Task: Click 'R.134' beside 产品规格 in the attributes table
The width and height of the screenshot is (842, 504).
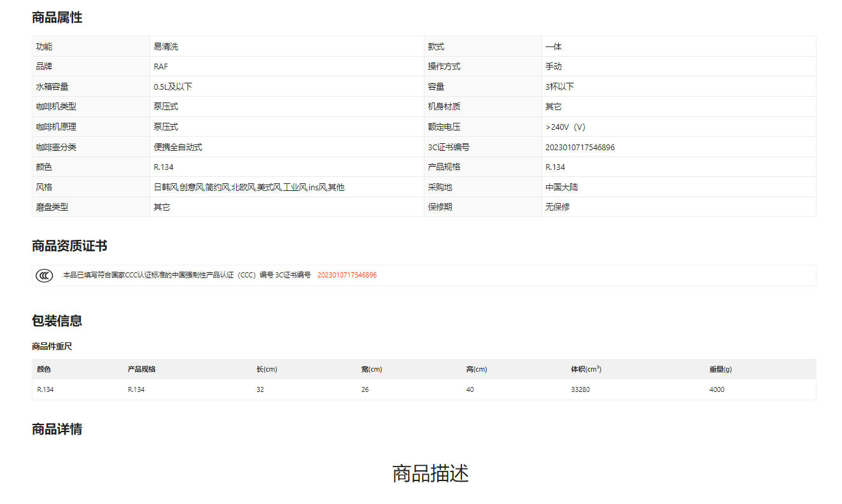Action: pyautogui.click(x=556, y=167)
